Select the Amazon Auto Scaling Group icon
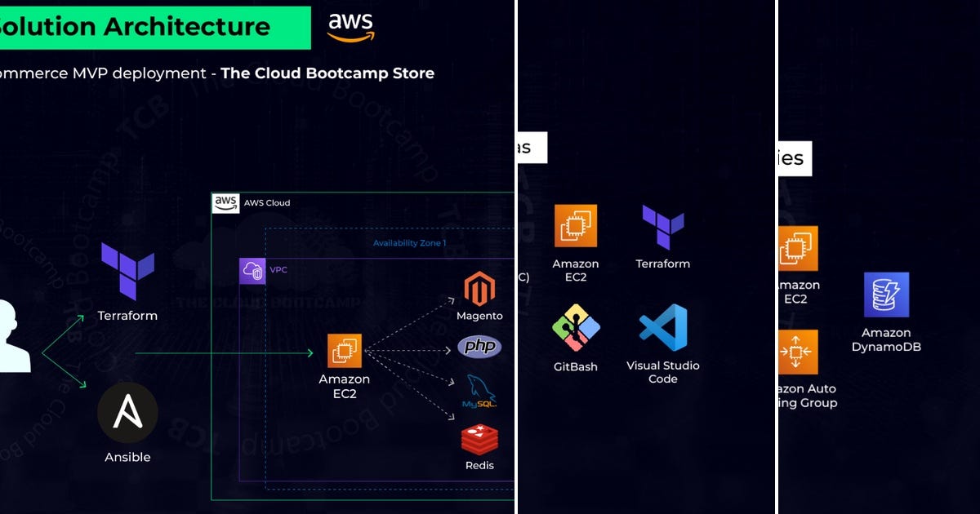 [800, 352]
